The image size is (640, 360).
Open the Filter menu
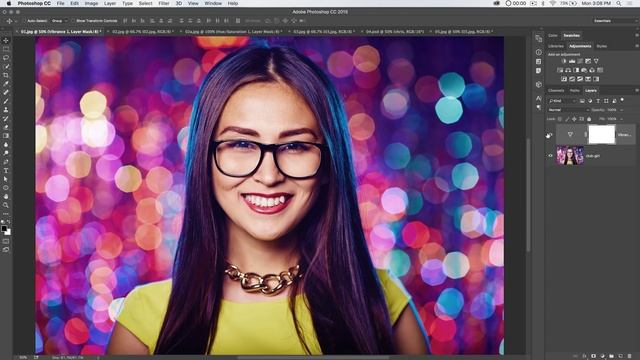[164, 3]
